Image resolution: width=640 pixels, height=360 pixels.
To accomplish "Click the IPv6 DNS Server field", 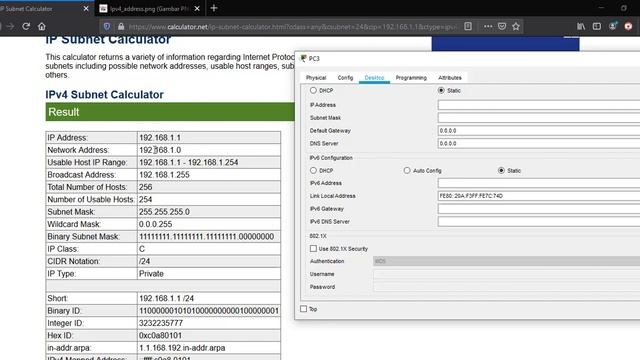I will tap(539, 222).
